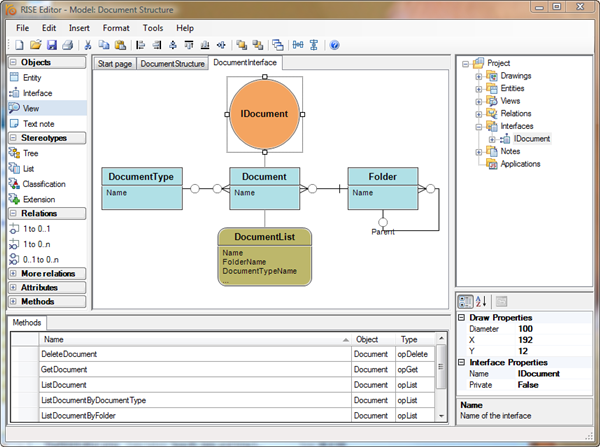The width and height of the screenshot is (600, 447).
Task: Click the Cut scissors toolbar icon
Action: point(88,45)
